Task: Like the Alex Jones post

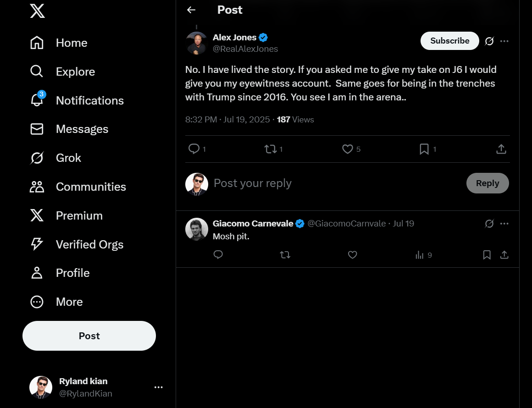Action: (348, 149)
